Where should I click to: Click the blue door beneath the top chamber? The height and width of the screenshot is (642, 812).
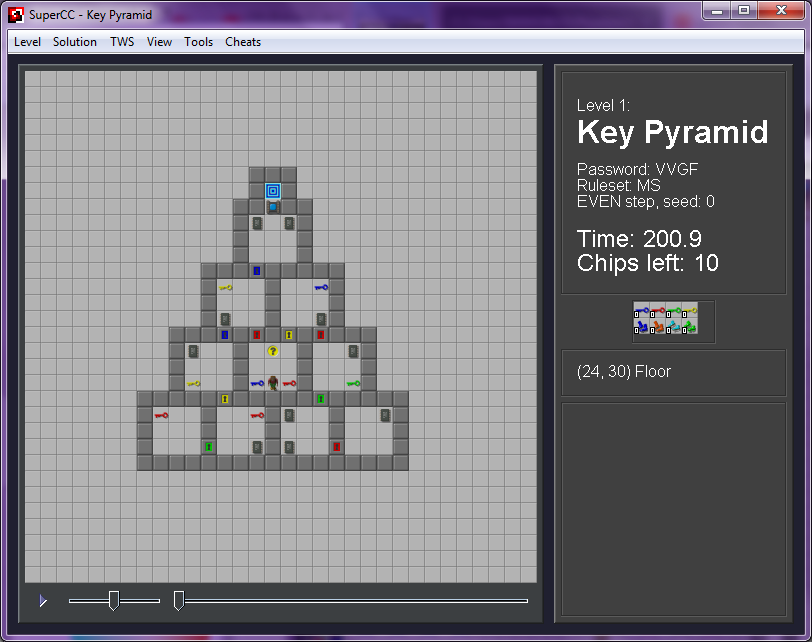pyautogui.click(x=257, y=271)
